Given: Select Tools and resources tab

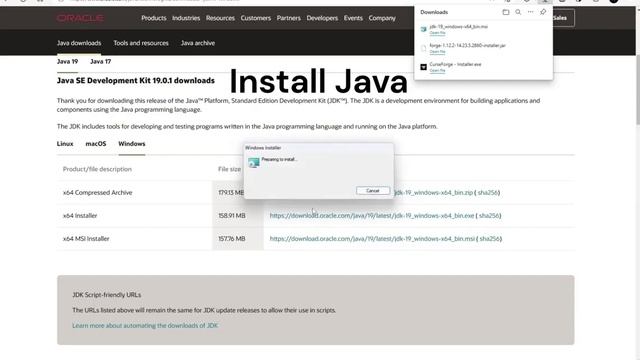Looking at the screenshot, I should [141, 43].
